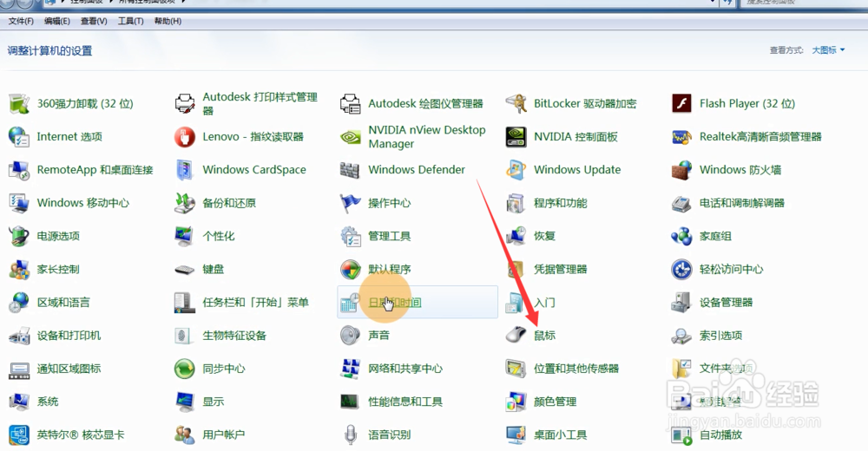Click the 操作中心 flag icon
The image size is (868, 451).
click(x=351, y=203)
